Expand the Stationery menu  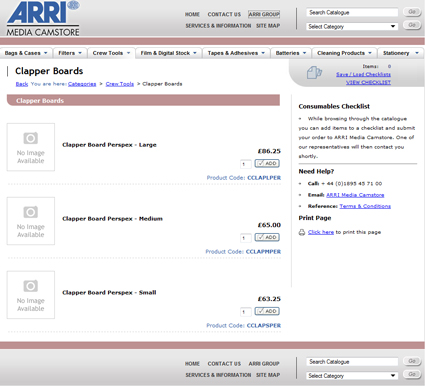pos(401,53)
